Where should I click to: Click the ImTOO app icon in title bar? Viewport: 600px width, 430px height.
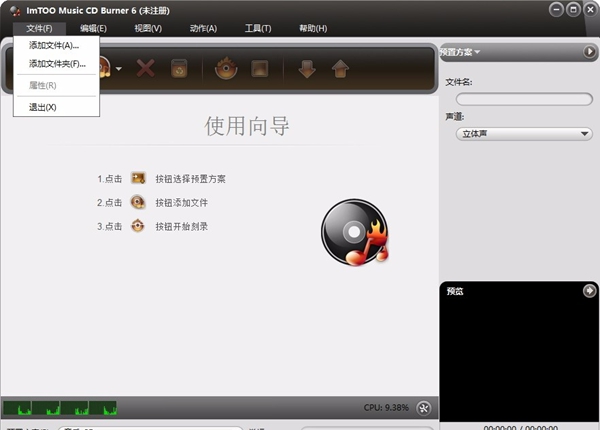(15, 10)
